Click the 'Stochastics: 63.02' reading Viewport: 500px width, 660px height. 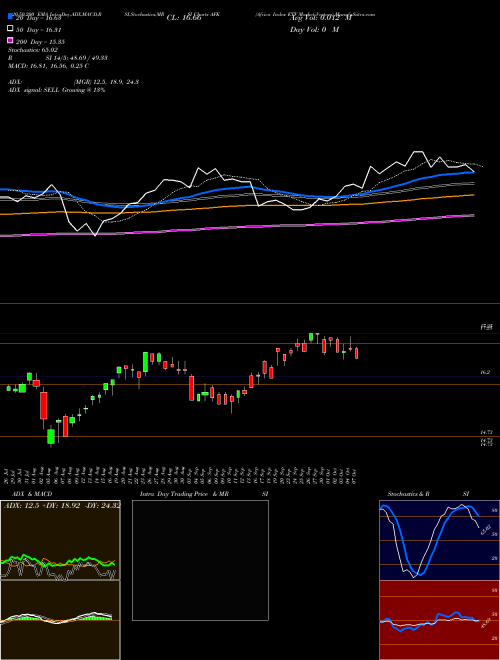pos(32,50)
